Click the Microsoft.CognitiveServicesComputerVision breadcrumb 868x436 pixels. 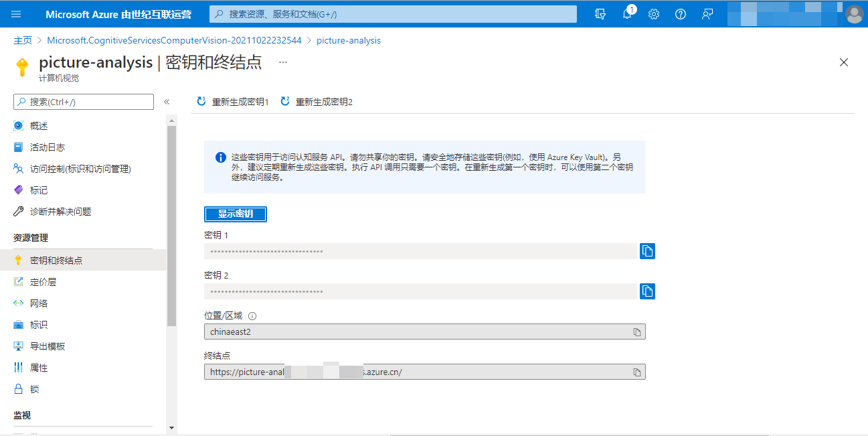click(174, 40)
